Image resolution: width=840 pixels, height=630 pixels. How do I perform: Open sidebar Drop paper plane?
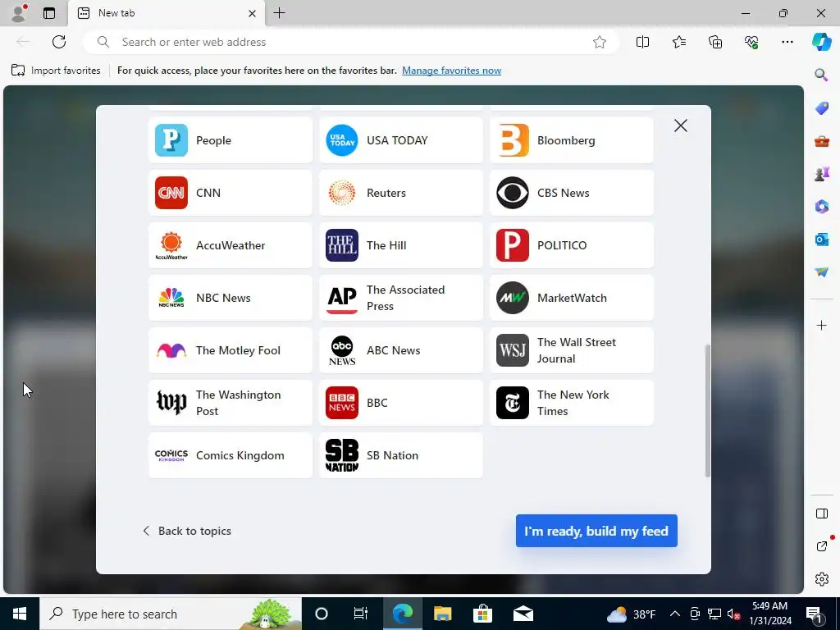pyautogui.click(x=821, y=272)
